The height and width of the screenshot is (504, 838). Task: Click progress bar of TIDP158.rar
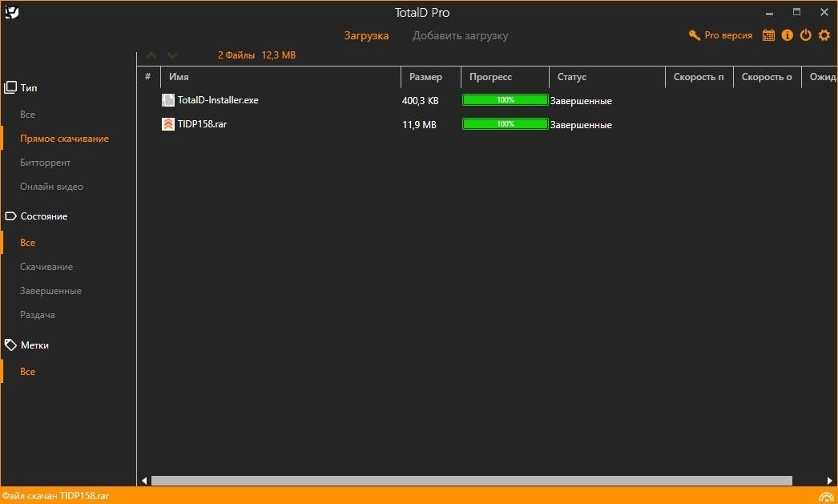[x=505, y=124]
